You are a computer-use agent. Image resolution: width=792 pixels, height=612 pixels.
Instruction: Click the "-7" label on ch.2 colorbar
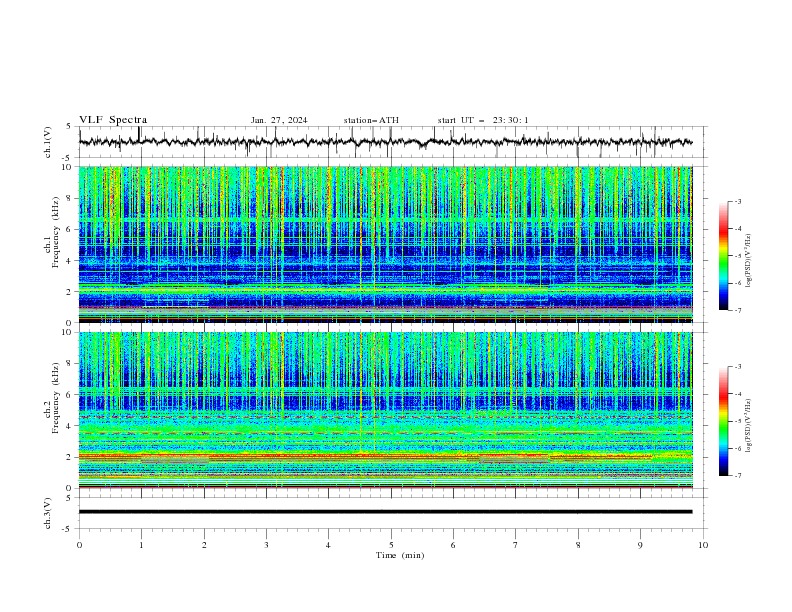click(x=737, y=476)
